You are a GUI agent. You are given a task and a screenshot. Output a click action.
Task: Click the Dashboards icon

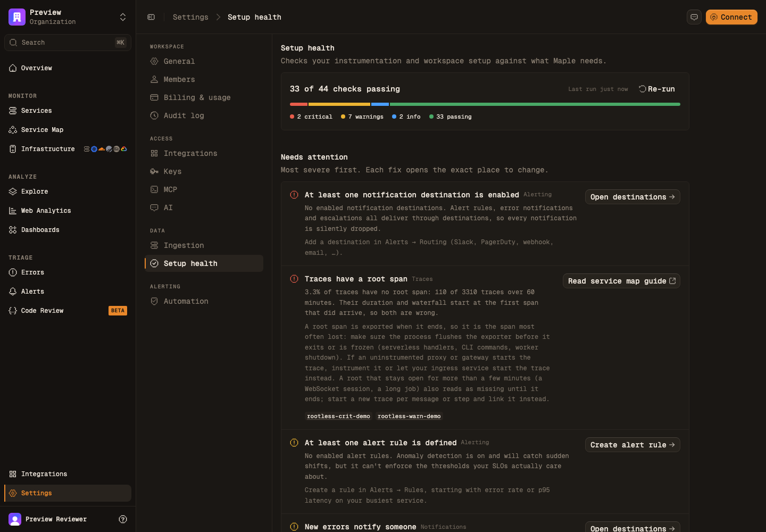coord(13,230)
